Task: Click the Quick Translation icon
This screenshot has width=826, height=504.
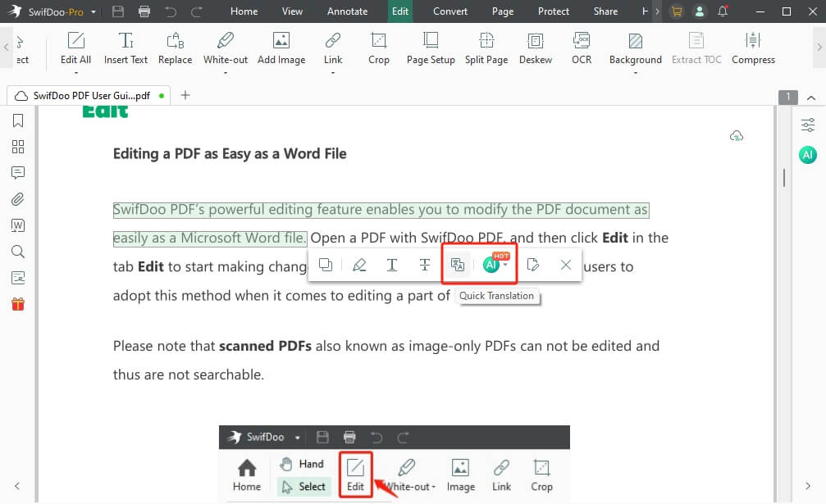Action: coord(457,265)
